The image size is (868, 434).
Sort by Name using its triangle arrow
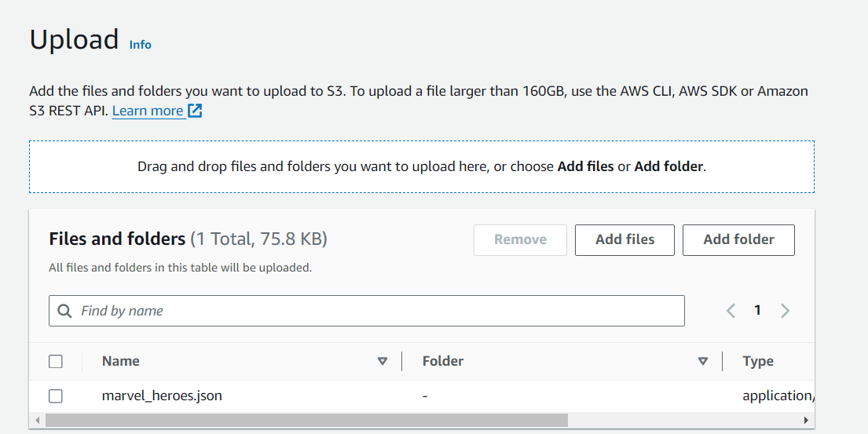383,362
